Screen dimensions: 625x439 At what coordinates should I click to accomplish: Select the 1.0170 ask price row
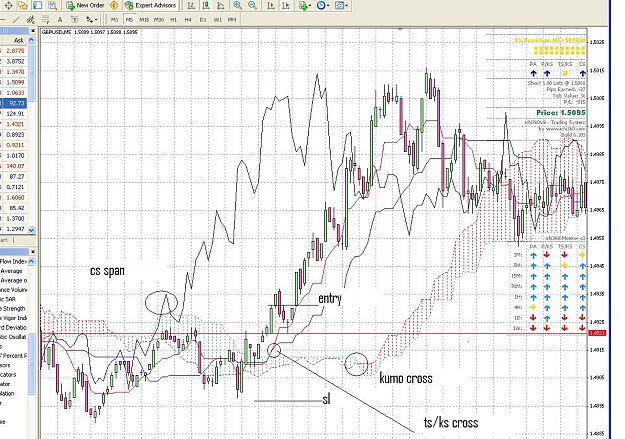14,156
